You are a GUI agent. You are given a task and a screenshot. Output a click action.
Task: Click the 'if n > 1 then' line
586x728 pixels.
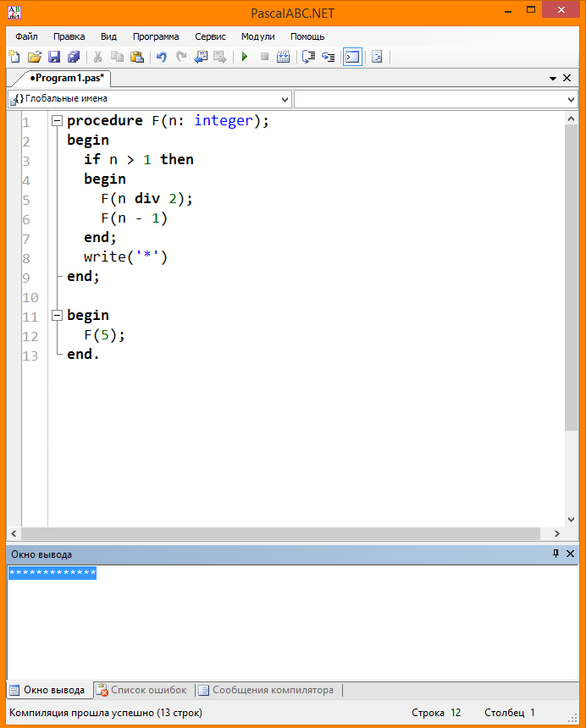(x=138, y=160)
